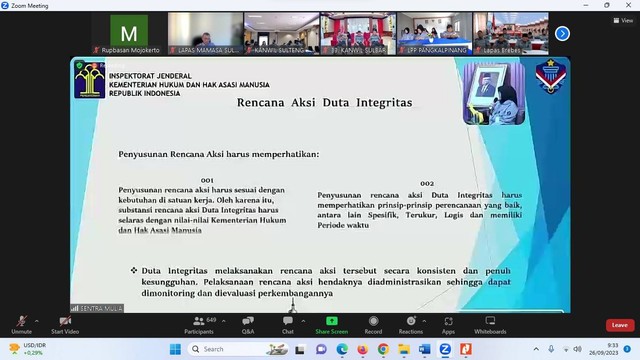This screenshot has width=640, height=360.
Task: Open Task View on the taskbar
Action: pos(300,349)
